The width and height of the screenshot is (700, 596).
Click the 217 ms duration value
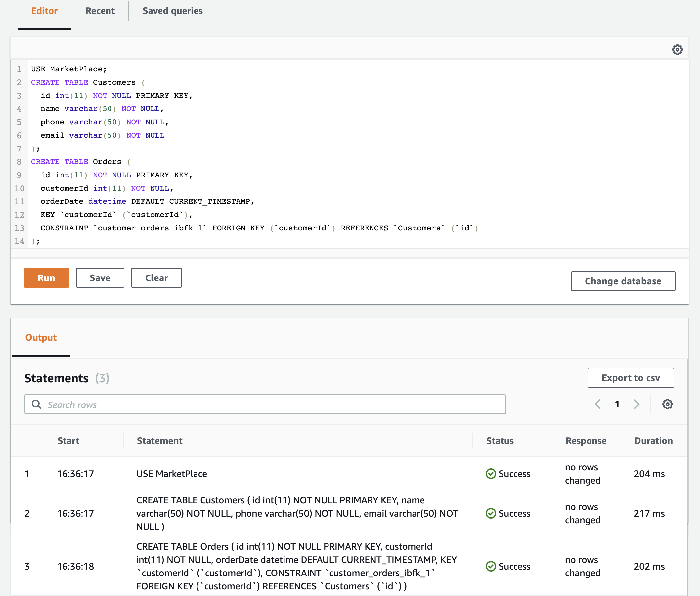tap(649, 513)
